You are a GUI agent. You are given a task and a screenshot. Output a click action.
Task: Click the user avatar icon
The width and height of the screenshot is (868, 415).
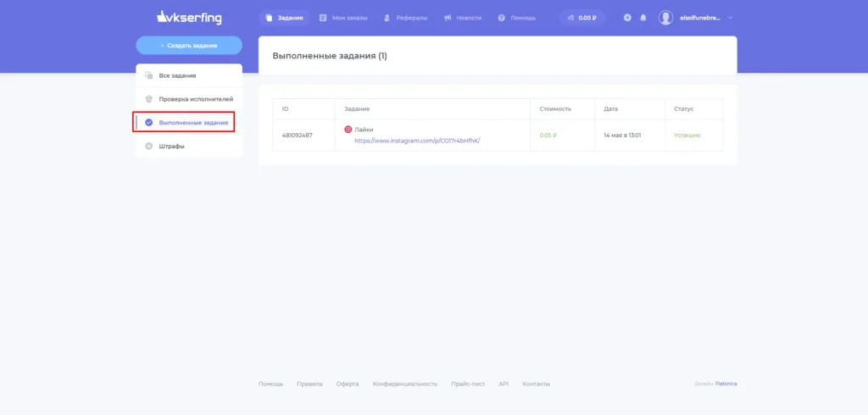(x=665, y=18)
